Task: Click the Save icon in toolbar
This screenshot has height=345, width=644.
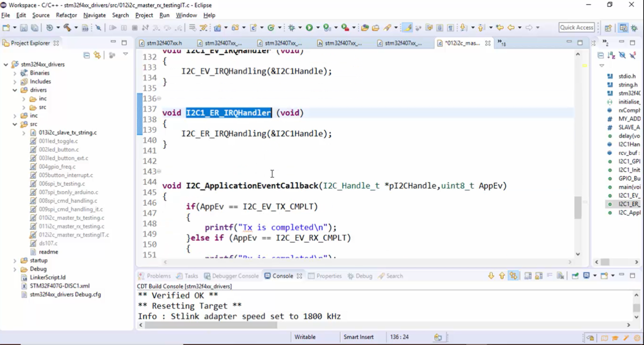Action: pyautogui.click(x=25, y=27)
